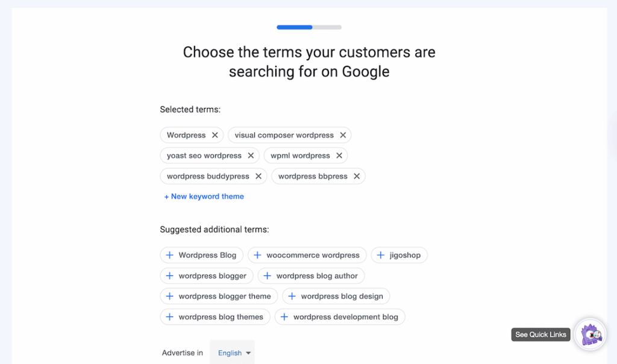Add the Wordpress Blog suggestion
This screenshot has height=364, width=617.
click(x=202, y=255)
